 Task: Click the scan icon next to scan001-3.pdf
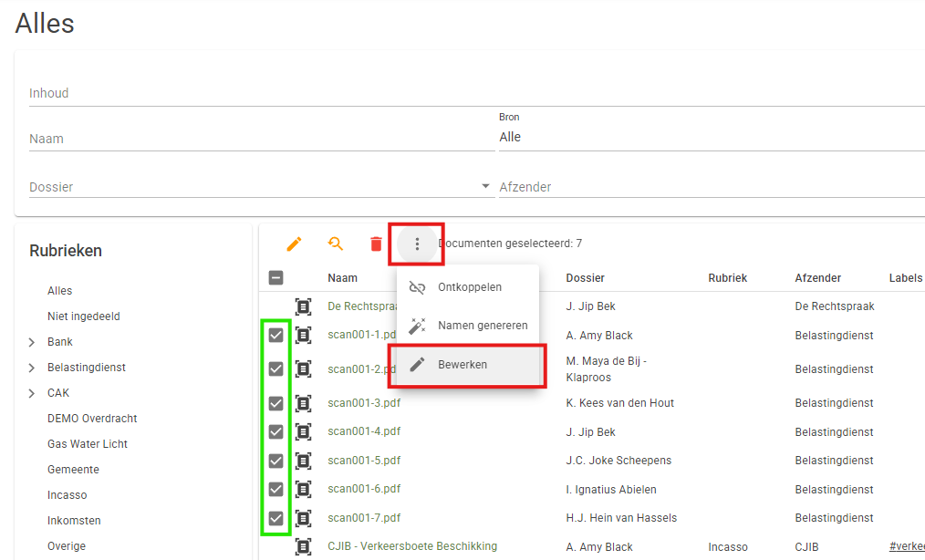304,403
